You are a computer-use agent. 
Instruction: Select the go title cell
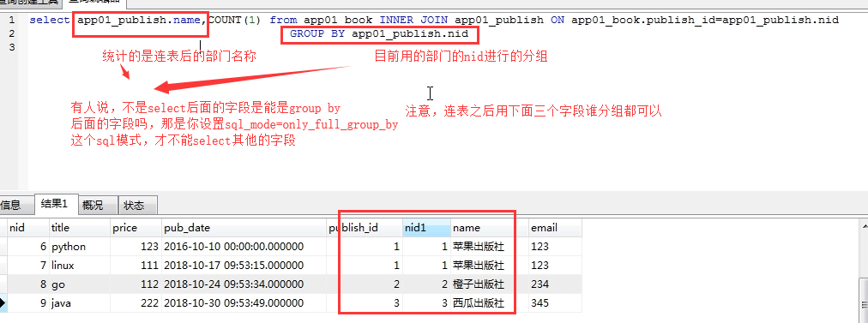[80, 284]
